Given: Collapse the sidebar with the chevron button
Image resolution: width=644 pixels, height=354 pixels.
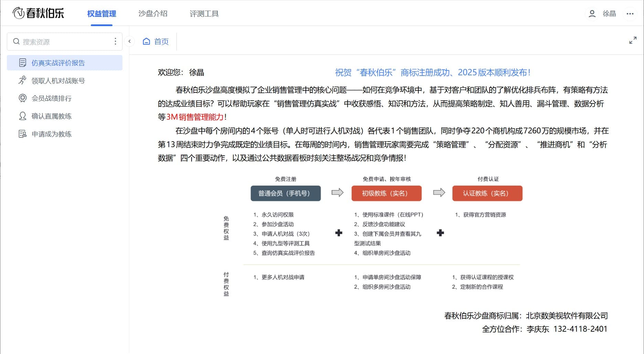Looking at the screenshot, I should point(129,41).
